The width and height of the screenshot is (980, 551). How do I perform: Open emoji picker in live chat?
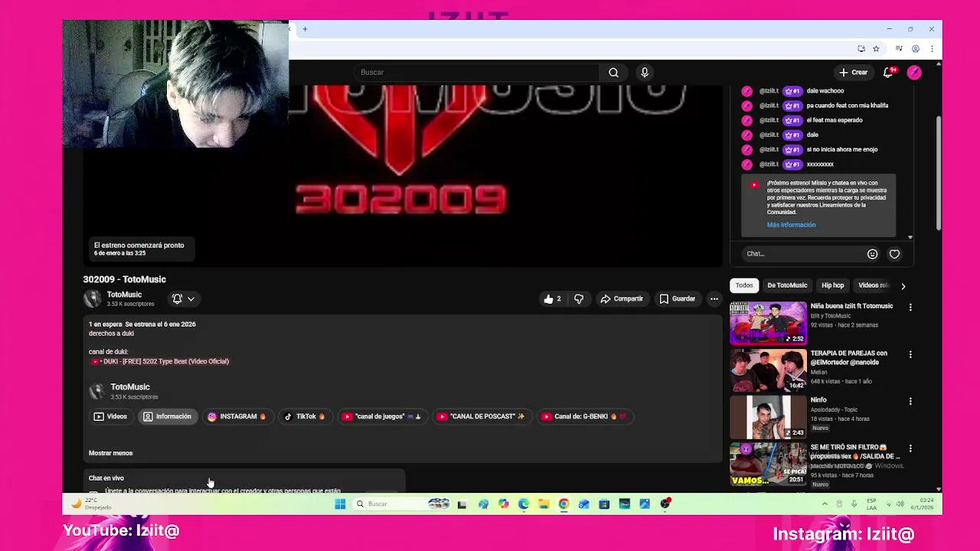872,253
